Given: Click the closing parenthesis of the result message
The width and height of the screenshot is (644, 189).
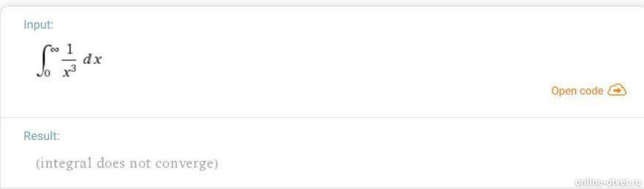Looking at the screenshot, I should [x=216, y=164].
